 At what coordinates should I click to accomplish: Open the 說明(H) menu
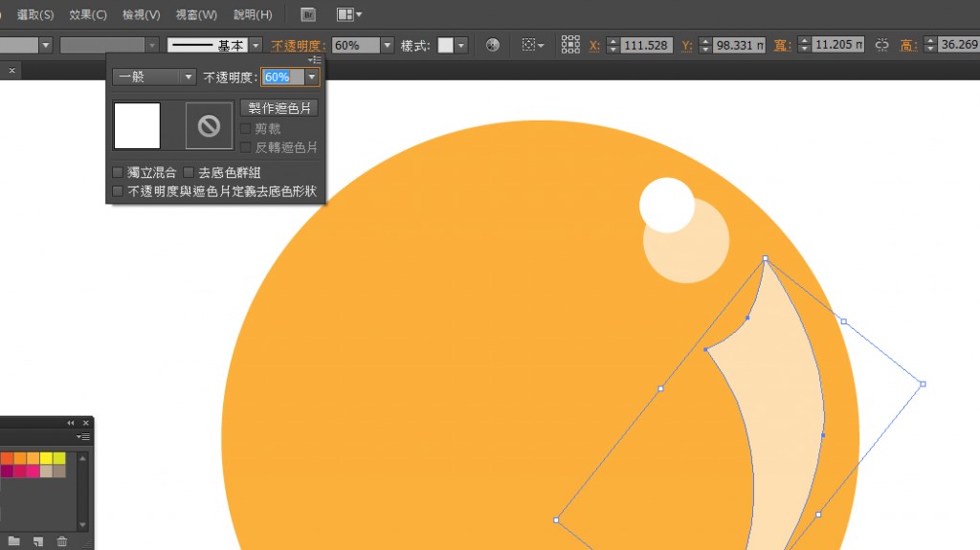(253, 14)
